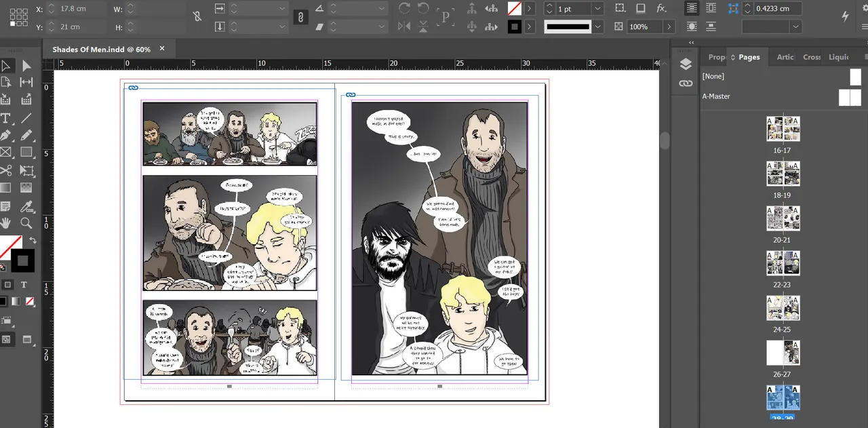Activate the Gap tool
The width and height of the screenshot is (868, 428).
click(26, 82)
